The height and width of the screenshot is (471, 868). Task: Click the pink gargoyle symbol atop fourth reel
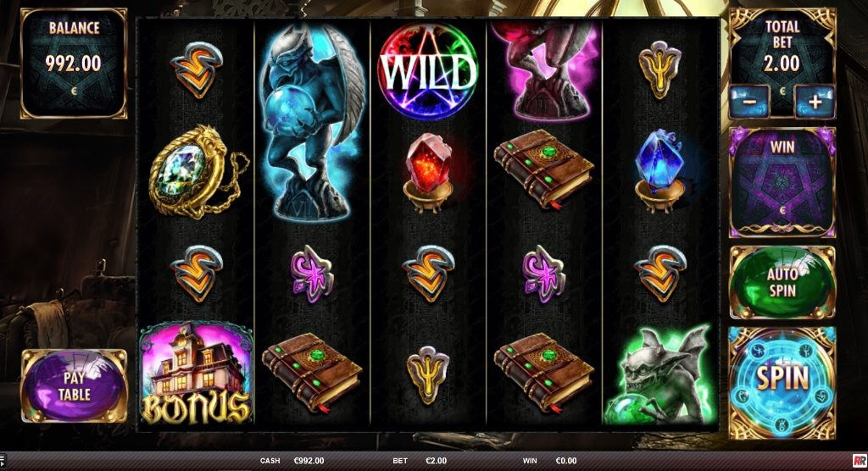click(545, 70)
